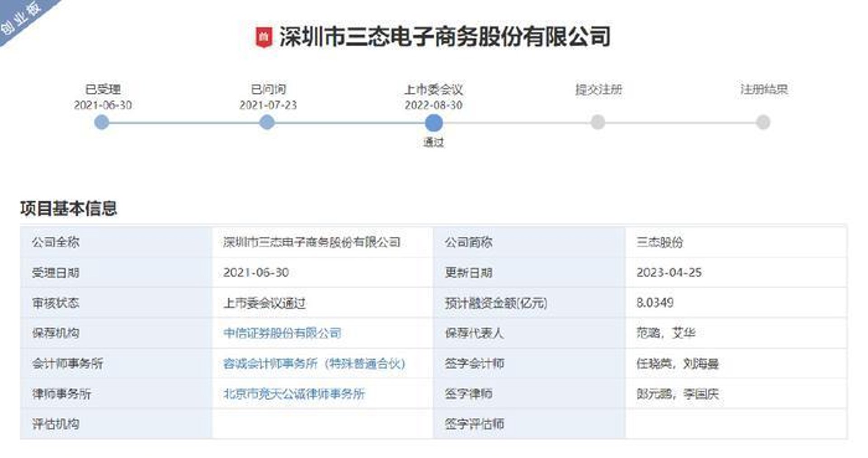Click the 评估机构 label cell
This screenshot has width=868, height=458.
(116, 424)
